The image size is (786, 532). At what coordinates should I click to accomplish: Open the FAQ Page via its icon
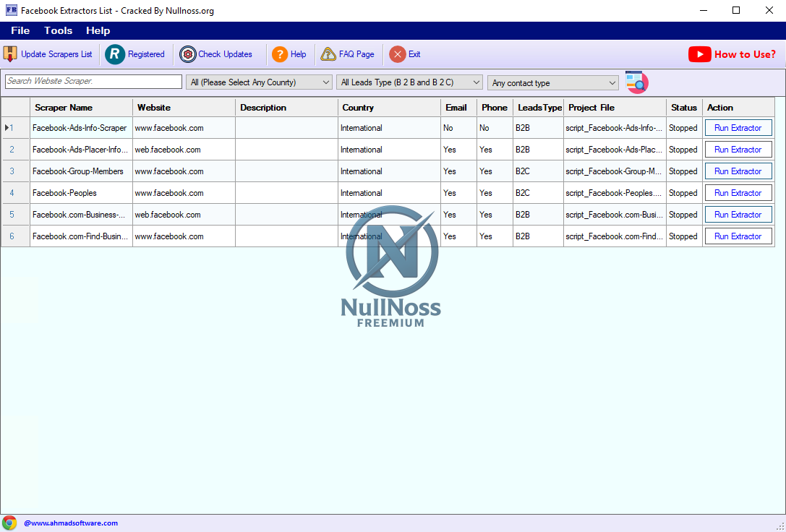330,53
